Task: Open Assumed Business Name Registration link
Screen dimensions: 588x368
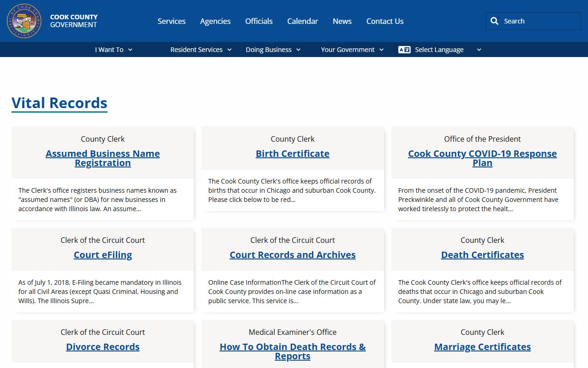Action: pyautogui.click(x=103, y=158)
